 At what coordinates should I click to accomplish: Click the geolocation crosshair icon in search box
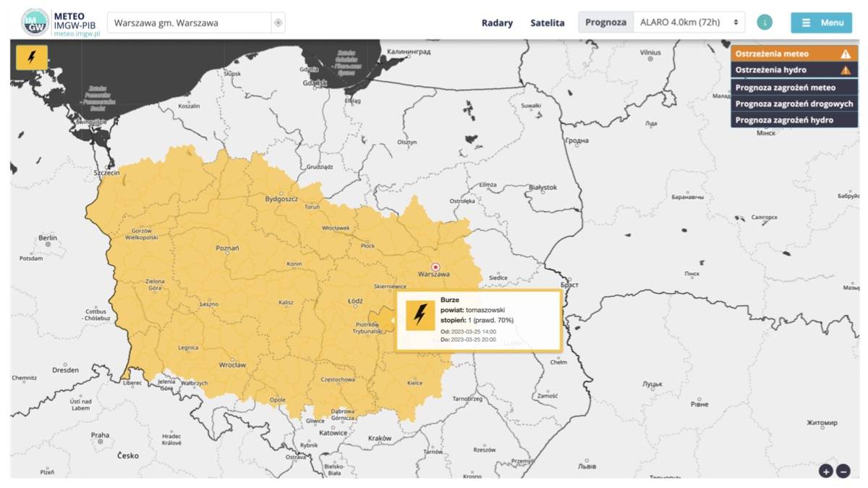(x=278, y=23)
